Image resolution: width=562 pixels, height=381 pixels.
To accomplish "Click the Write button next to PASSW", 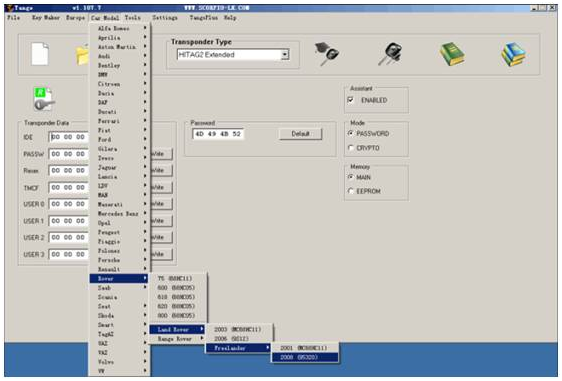I will 161,154.
